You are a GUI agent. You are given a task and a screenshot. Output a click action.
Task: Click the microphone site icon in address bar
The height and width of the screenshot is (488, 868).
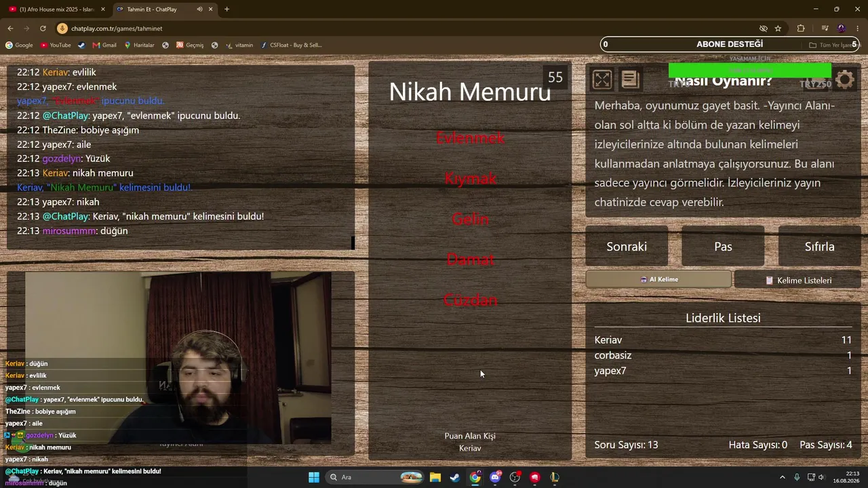coord(62,28)
